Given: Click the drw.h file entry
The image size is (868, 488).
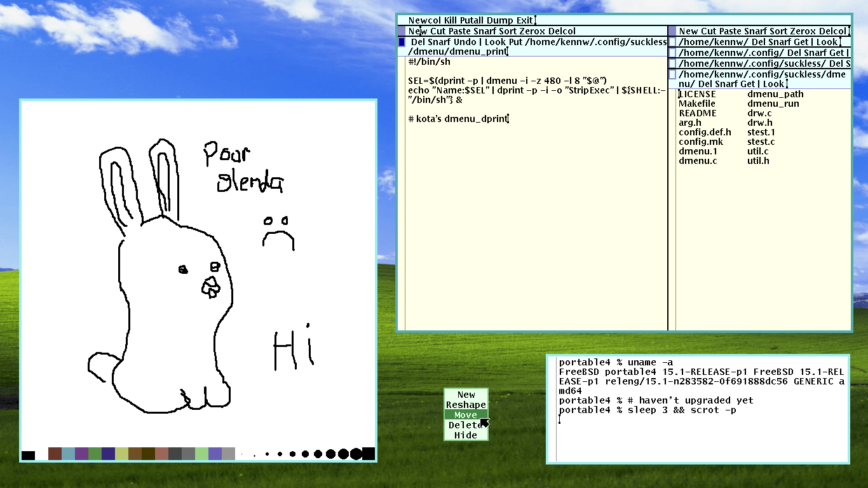Looking at the screenshot, I should (x=760, y=123).
